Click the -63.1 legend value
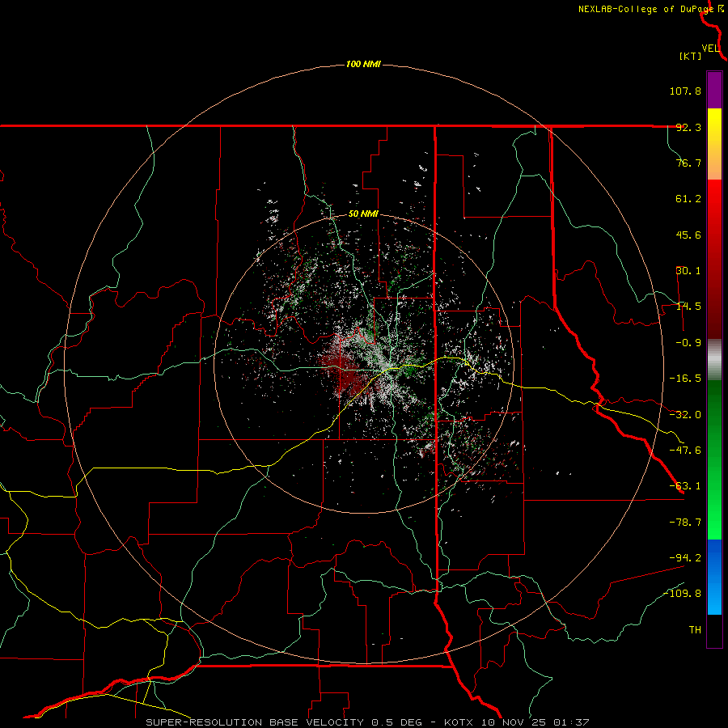The height and width of the screenshot is (728, 728). (685, 486)
